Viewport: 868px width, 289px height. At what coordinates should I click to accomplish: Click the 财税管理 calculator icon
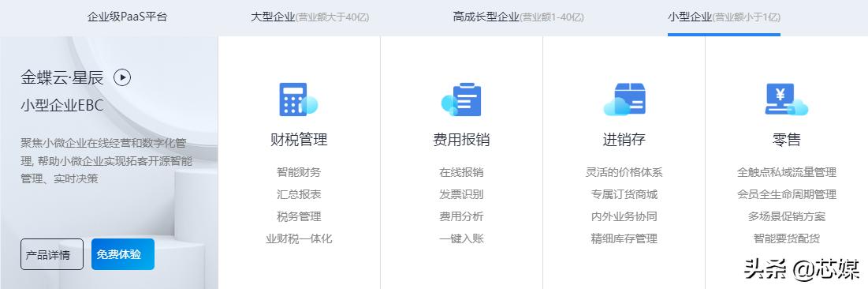point(298,99)
